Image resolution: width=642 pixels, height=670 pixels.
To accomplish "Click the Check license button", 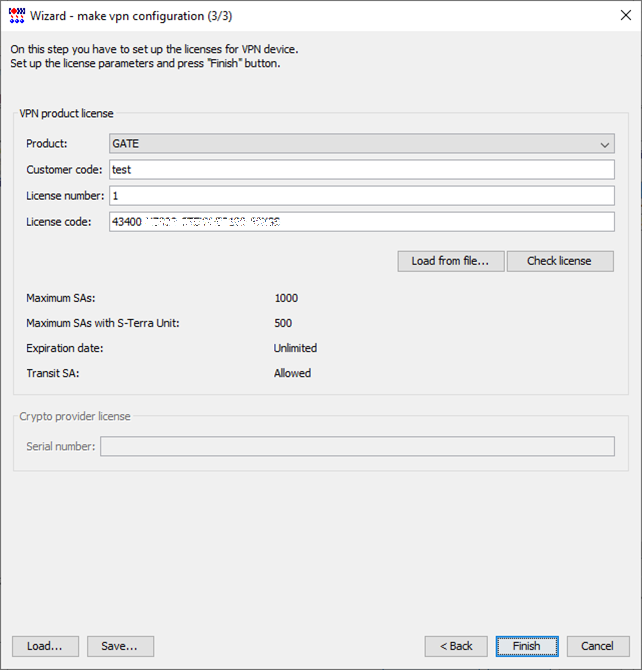I will 559,261.
